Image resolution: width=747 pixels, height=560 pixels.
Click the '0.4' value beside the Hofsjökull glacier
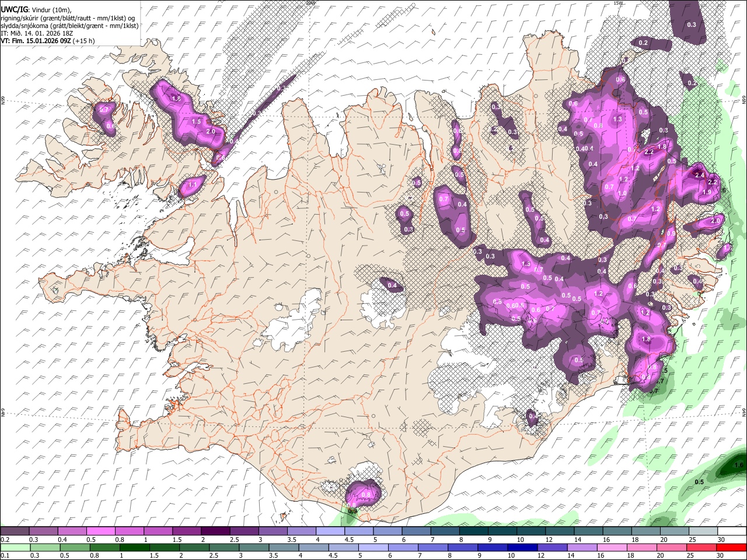(x=392, y=286)
